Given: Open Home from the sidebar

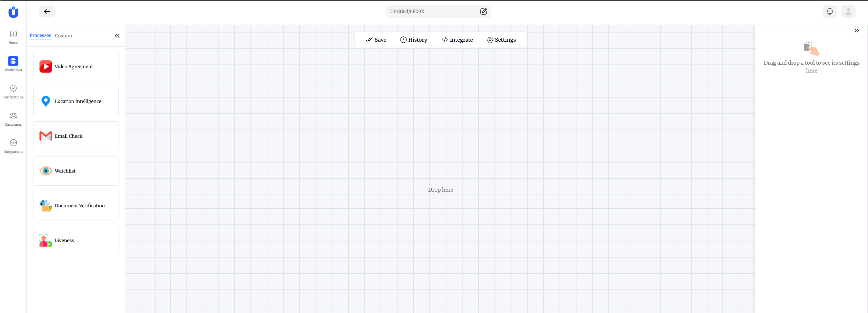Looking at the screenshot, I should 13,37.
